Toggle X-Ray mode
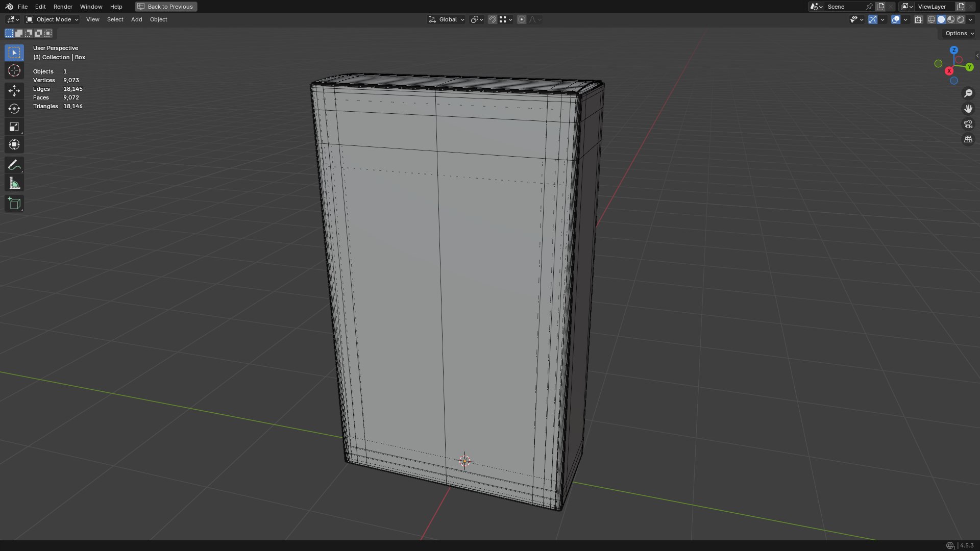This screenshot has height=551, width=980. tap(919, 19)
